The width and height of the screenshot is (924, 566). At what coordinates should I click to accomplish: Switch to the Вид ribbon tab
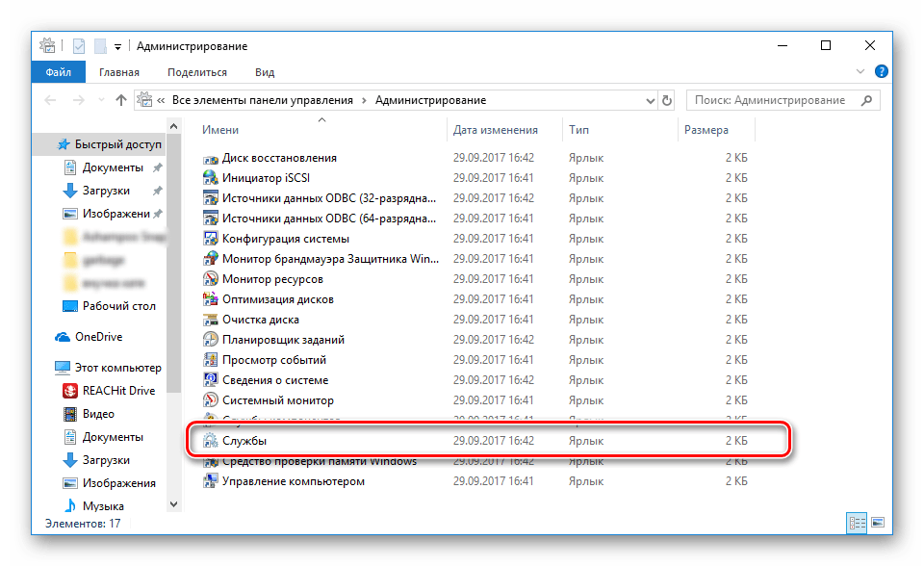coord(265,72)
